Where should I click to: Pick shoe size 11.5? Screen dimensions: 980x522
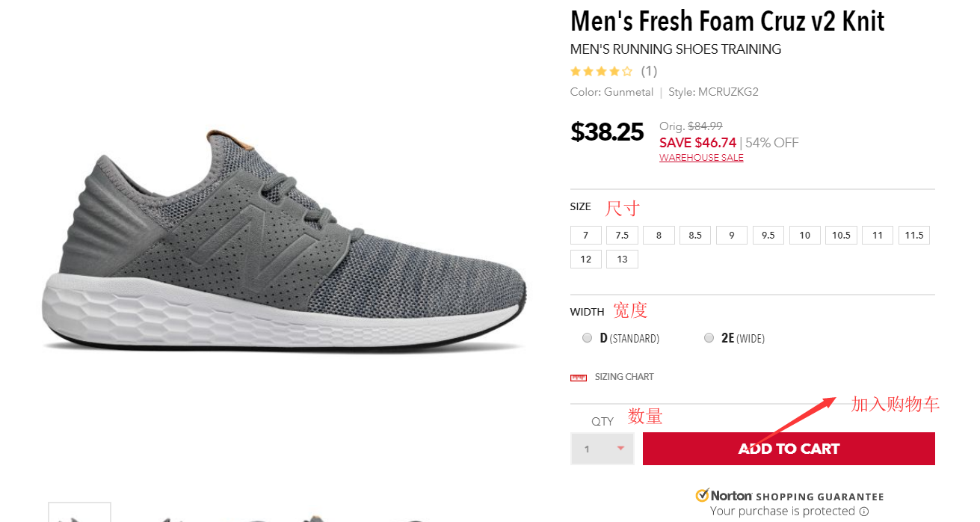tap(914, 236)
